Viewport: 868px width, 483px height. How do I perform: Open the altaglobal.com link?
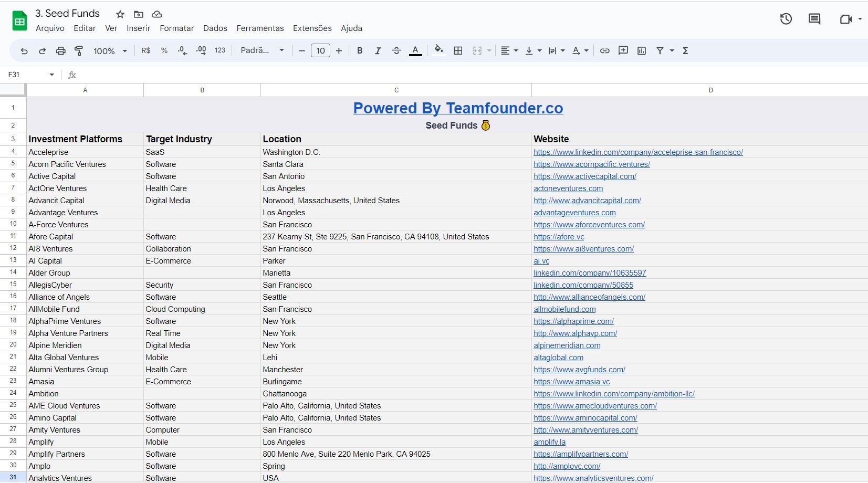[558, 358]
